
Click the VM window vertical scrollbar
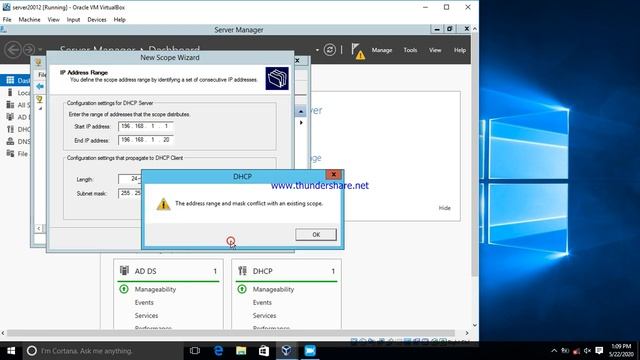tap(475, 155)
